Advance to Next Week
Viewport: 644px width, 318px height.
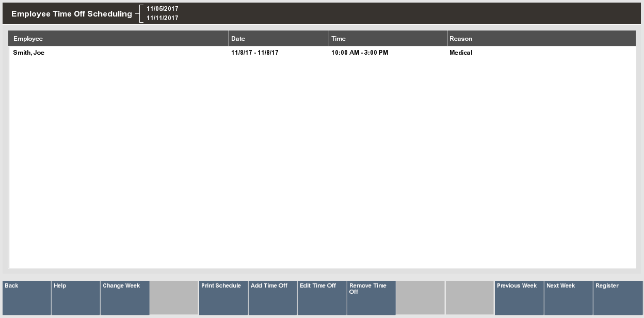569,298
